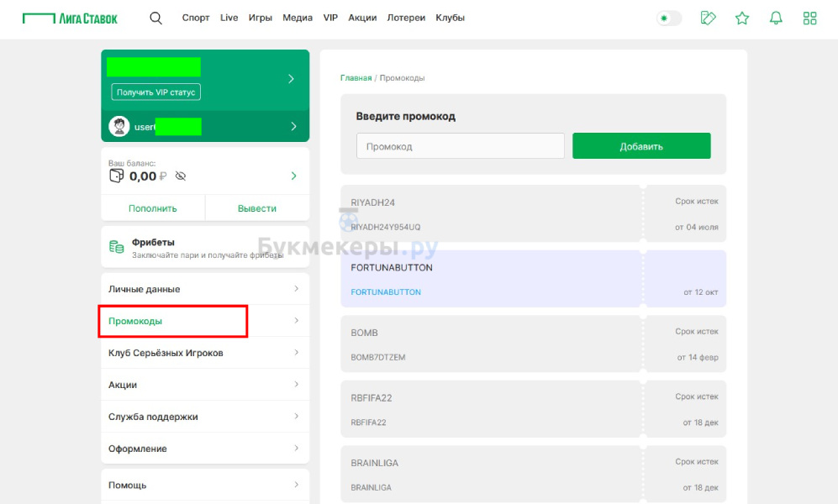Click the Liga Stavok logo
838x504 pixels.
point(70,18)
